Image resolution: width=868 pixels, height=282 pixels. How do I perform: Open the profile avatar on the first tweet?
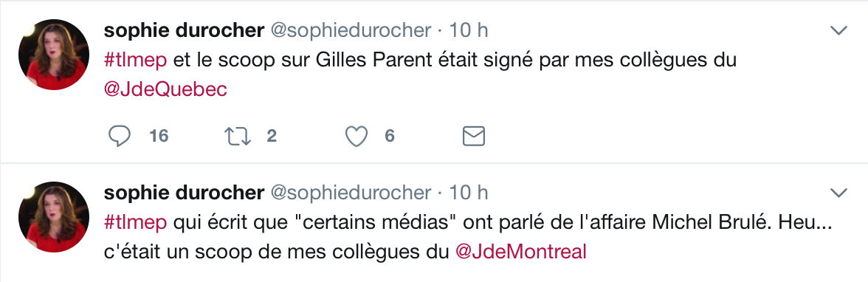click(54, 55)
